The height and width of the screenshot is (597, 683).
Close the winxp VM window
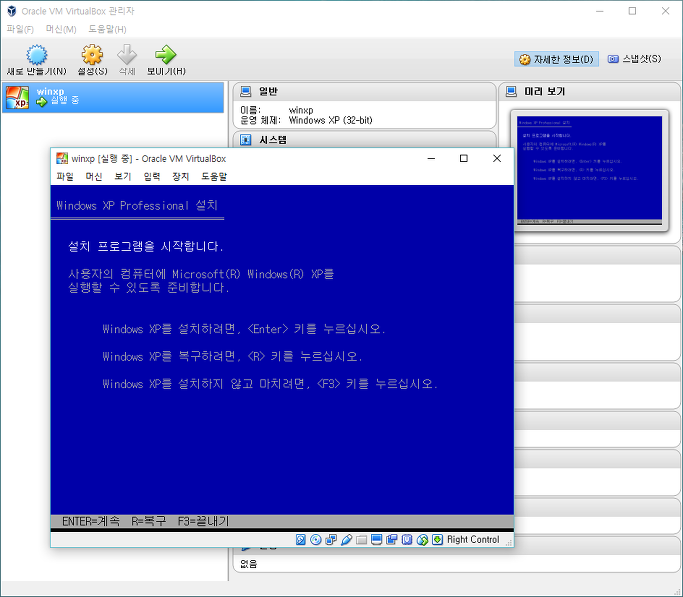tap(497, 159)
